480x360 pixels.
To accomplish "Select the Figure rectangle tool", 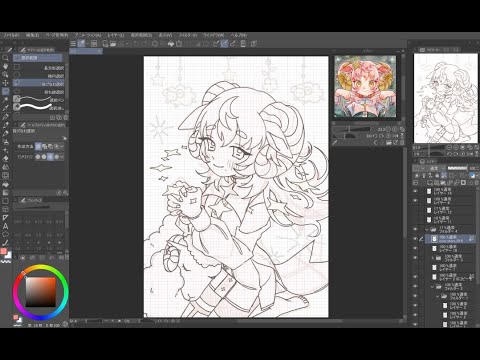I will coord(5,201).
